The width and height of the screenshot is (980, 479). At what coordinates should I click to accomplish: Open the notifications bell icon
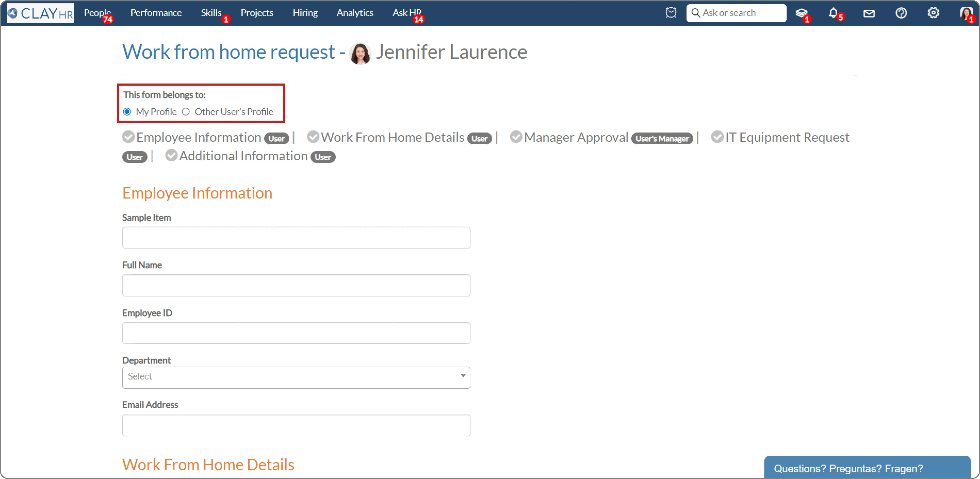(833, 13)
